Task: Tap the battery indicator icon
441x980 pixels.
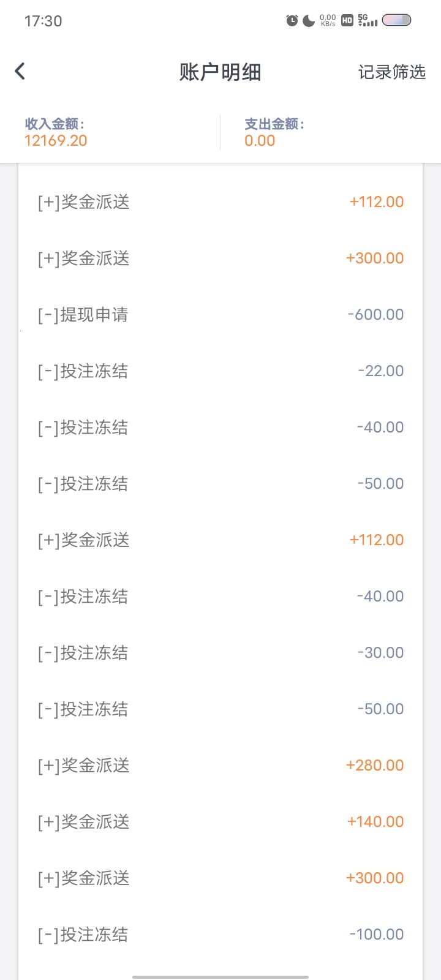Action: pyautogui.click(x=396, y=20)
